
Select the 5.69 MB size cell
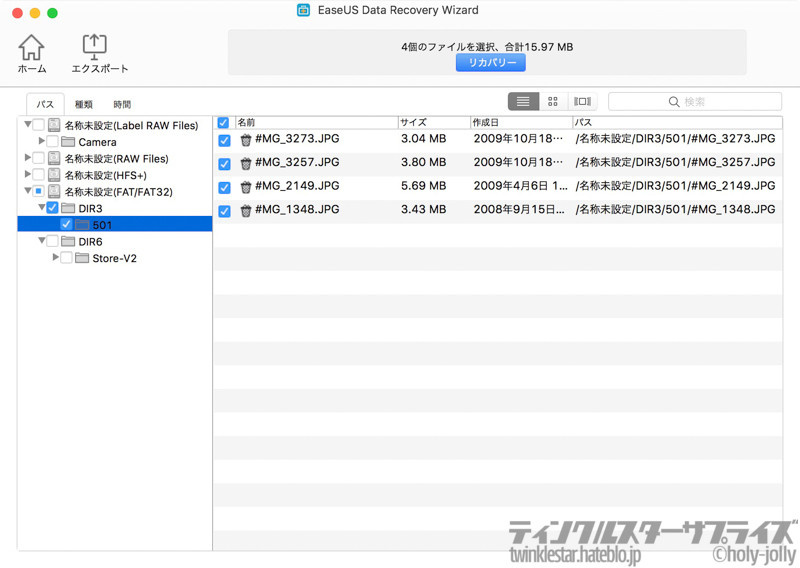[x=423, y=186]
